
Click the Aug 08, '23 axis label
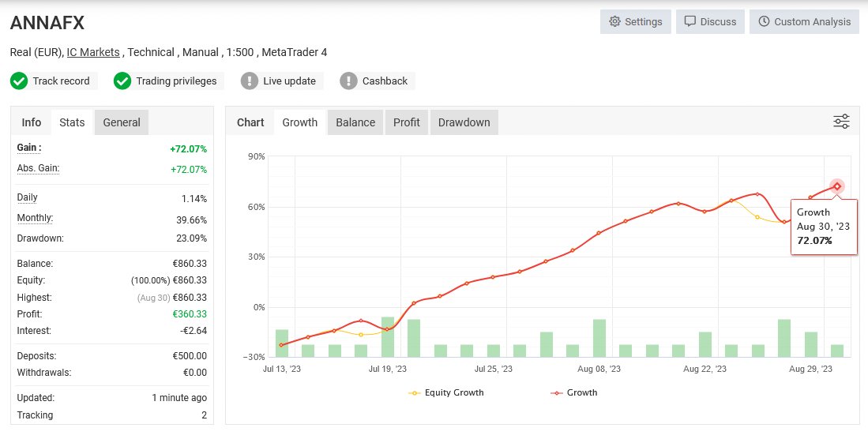(x=599, y=369)
